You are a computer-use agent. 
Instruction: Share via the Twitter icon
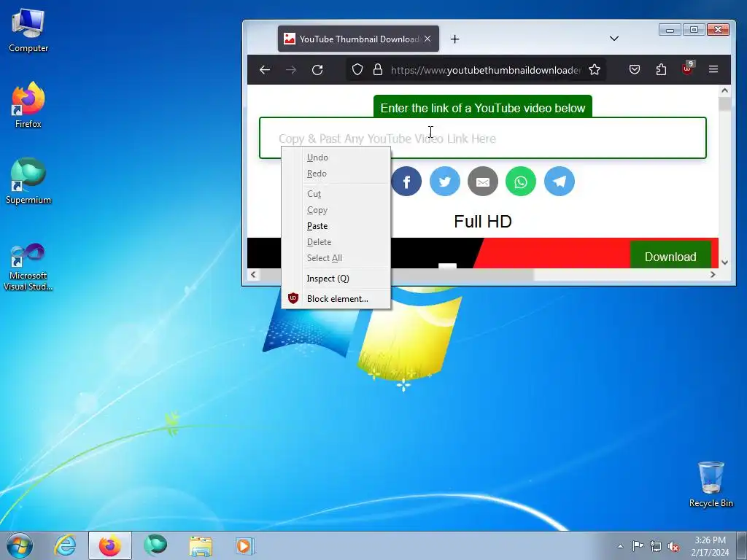444,182
